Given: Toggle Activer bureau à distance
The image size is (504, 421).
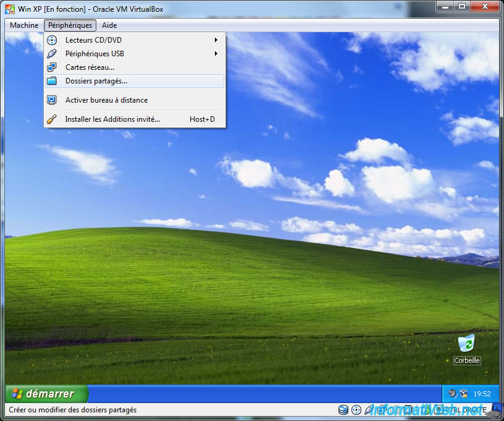Looking at the screenshot, I should [106, 100].
